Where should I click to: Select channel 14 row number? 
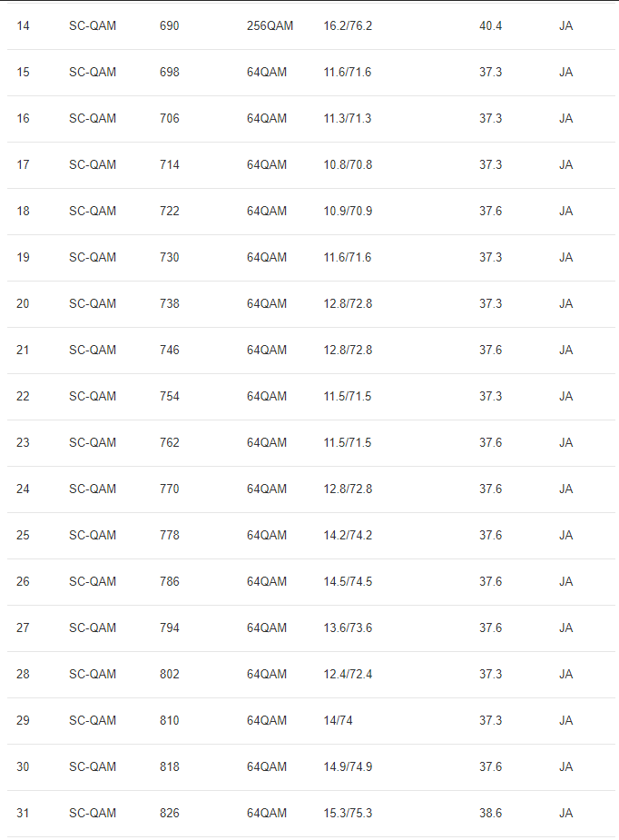23,25
